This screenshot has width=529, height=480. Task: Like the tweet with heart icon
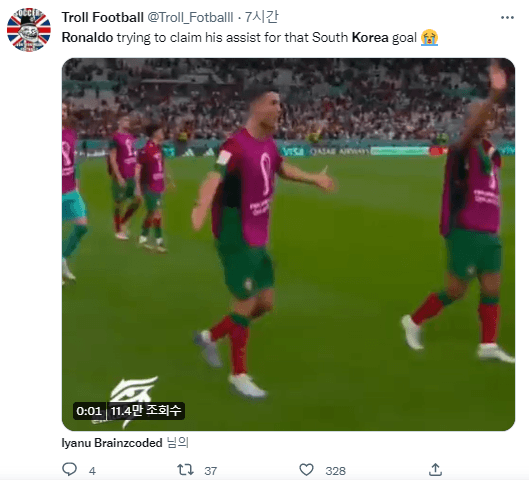[306, 470]
